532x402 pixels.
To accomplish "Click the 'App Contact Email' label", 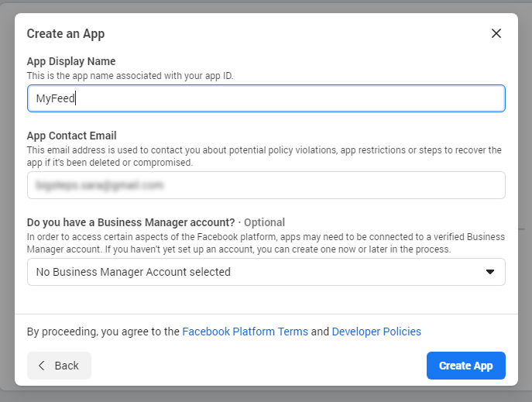I will [x=71, y=136].
